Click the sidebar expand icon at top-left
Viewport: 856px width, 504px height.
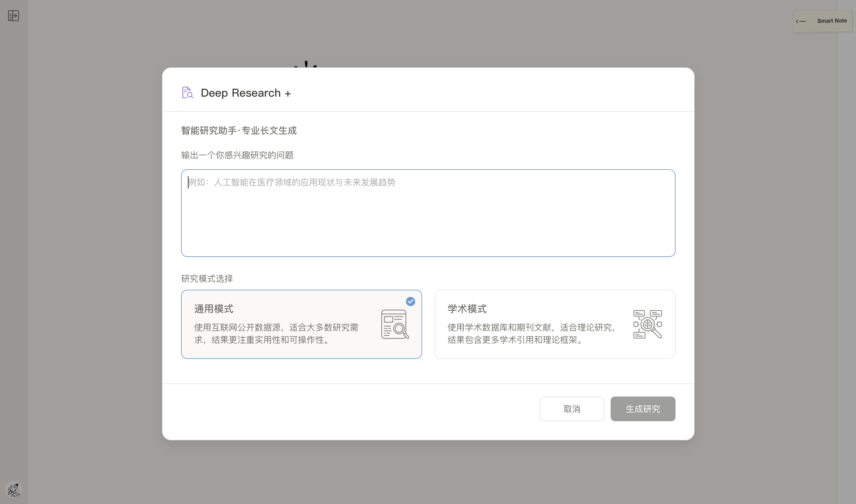point(13,16)
